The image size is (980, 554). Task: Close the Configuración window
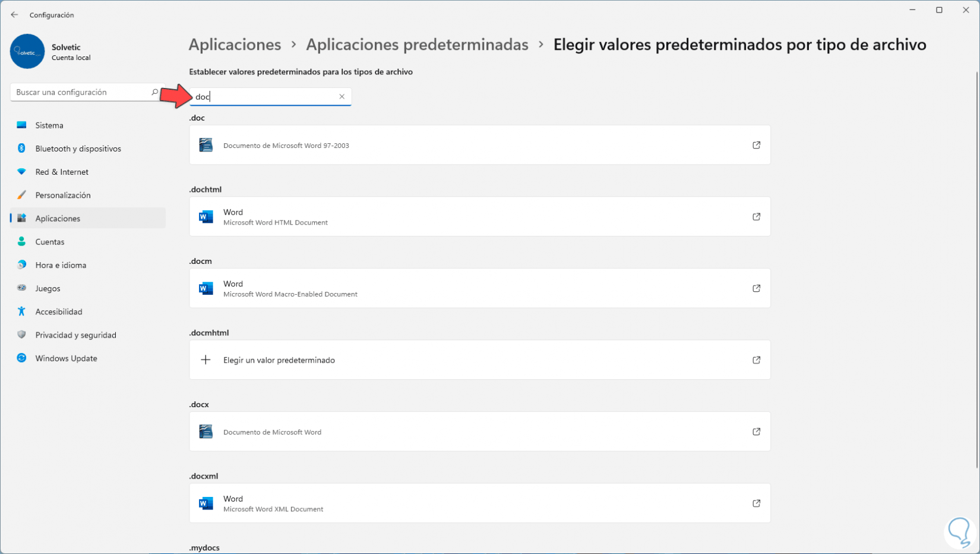(x=966, y=10)
